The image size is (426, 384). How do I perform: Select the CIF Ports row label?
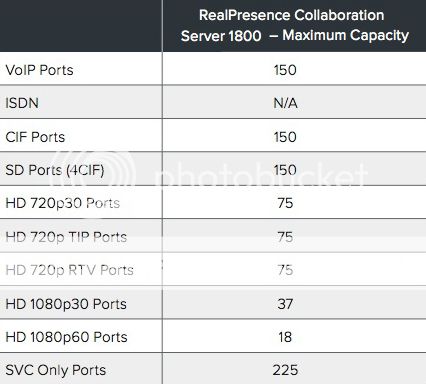[35, 137]
